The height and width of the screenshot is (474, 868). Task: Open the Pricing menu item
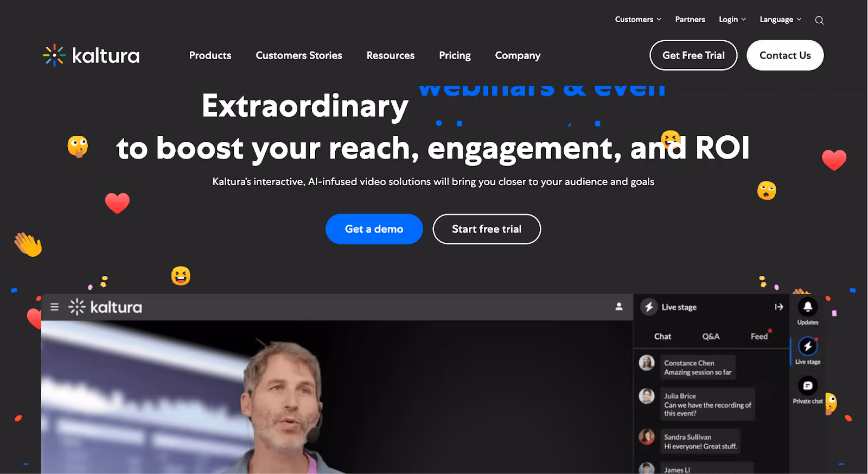coord(455,55)
